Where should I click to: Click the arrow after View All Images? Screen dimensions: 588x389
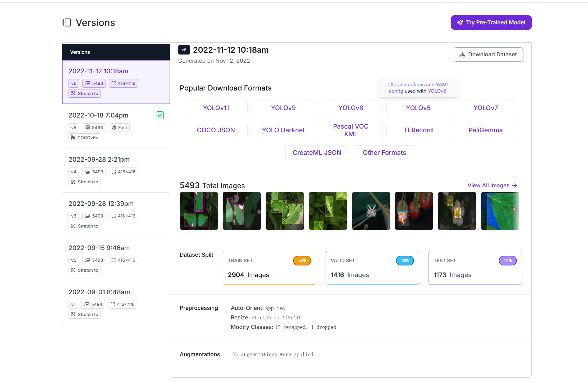click(x=514, y=186)
